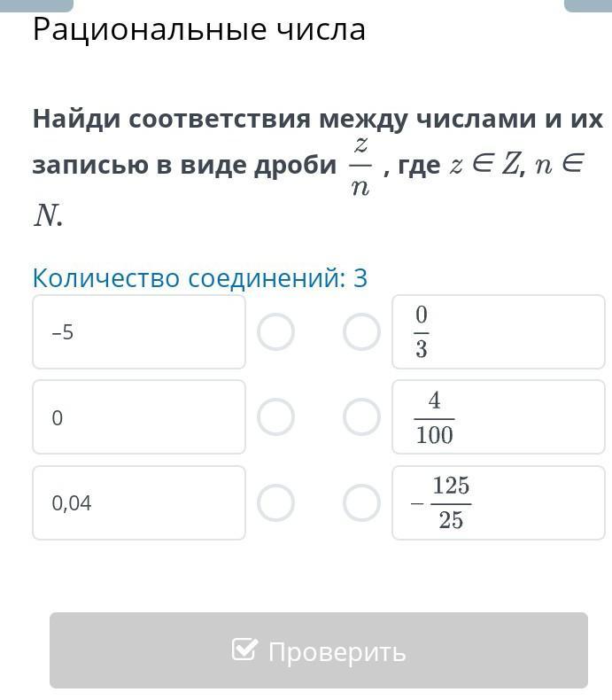612x700 pixels.
Task: Click the left box containing 0
Action: click(139, 417)
